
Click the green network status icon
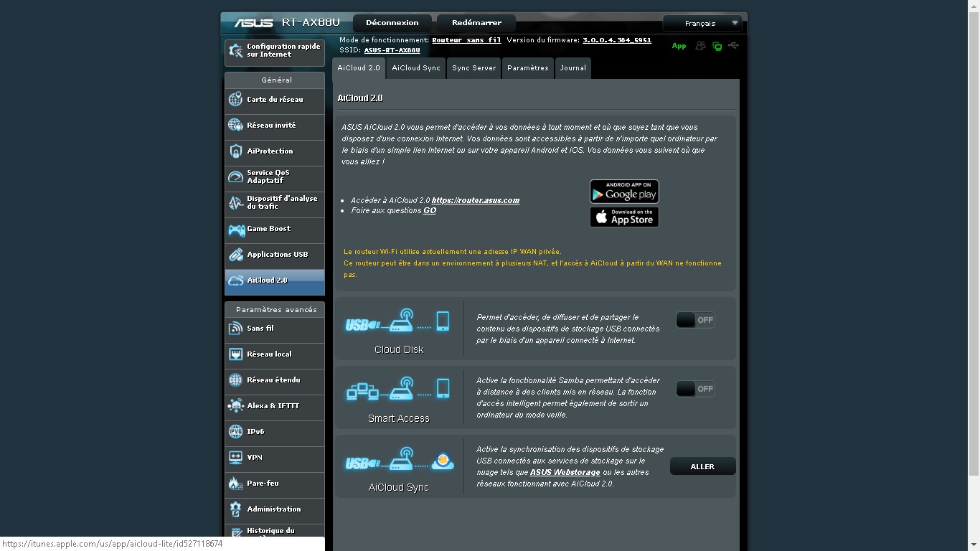(717, 46)
